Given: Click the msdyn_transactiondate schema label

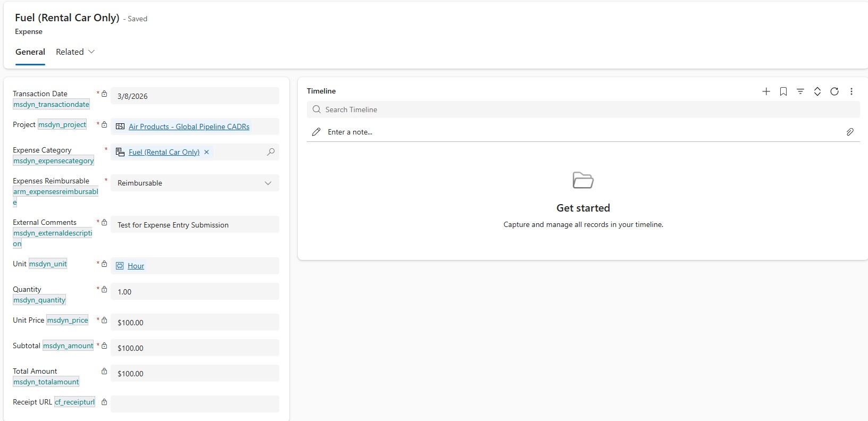Looking at the screenshot, I should (51, 105).
